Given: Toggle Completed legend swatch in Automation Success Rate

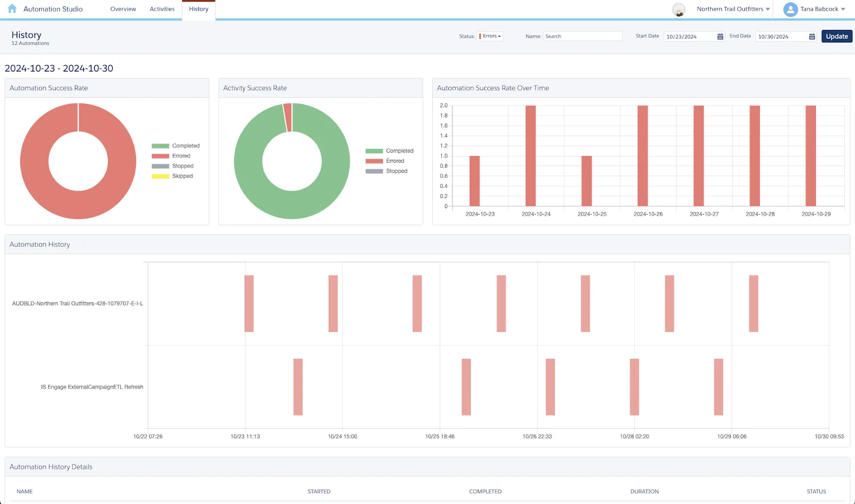Looking at the screenshot, I should pos(160,146).
